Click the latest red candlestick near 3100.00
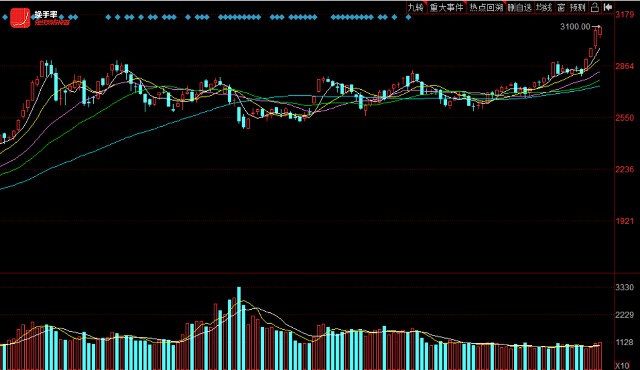640x370 pixels. [600, 32]
